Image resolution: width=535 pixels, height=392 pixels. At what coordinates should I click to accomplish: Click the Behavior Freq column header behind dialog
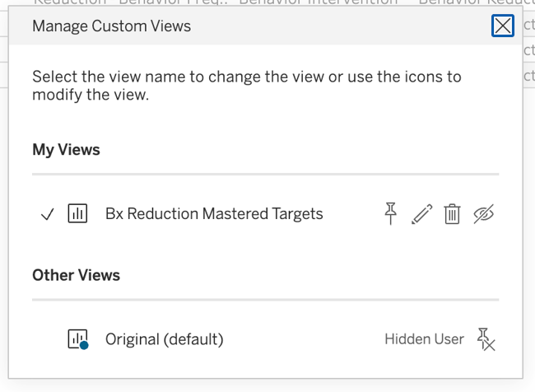pos(173,2)
